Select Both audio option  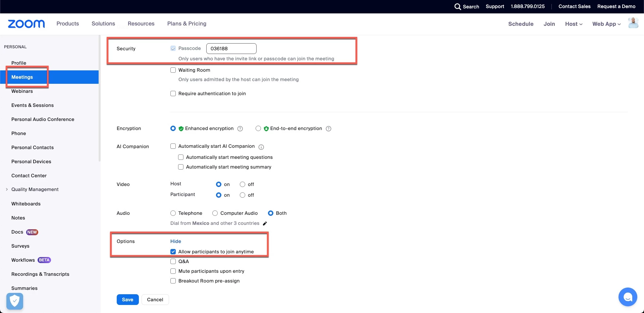click(x=271, y=213)
